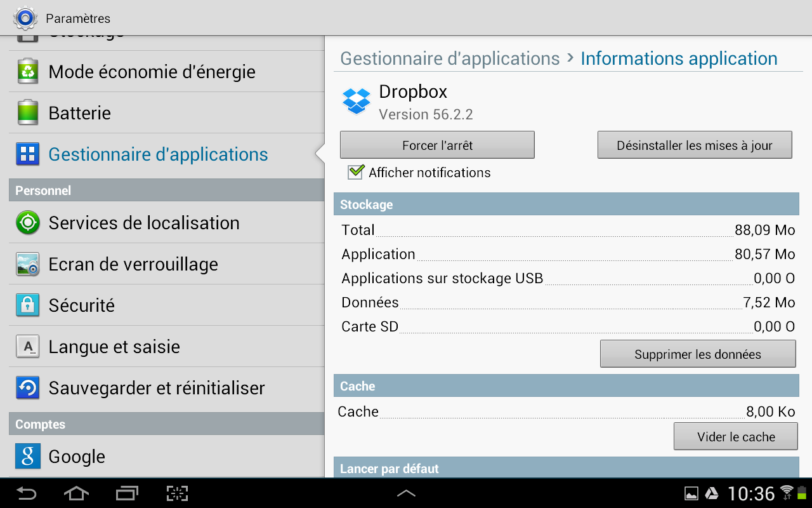Tap the Applications sur stockage USB label
The width and height of the screenshot is (812, 508).
click(442, 278)
